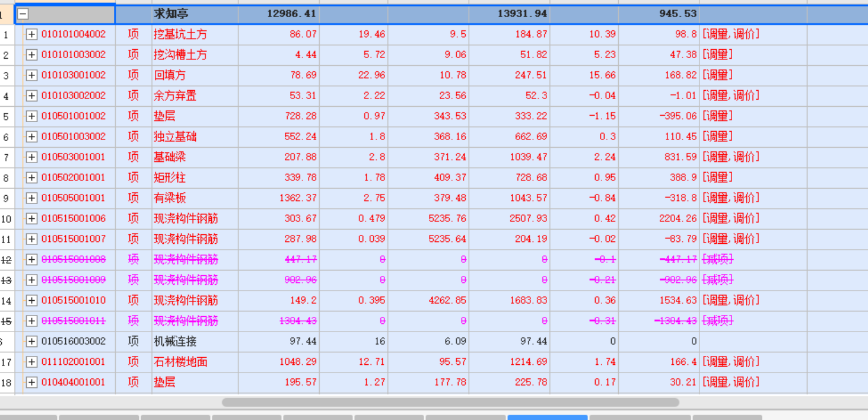Click code 010101004002

tap(74, 34)
